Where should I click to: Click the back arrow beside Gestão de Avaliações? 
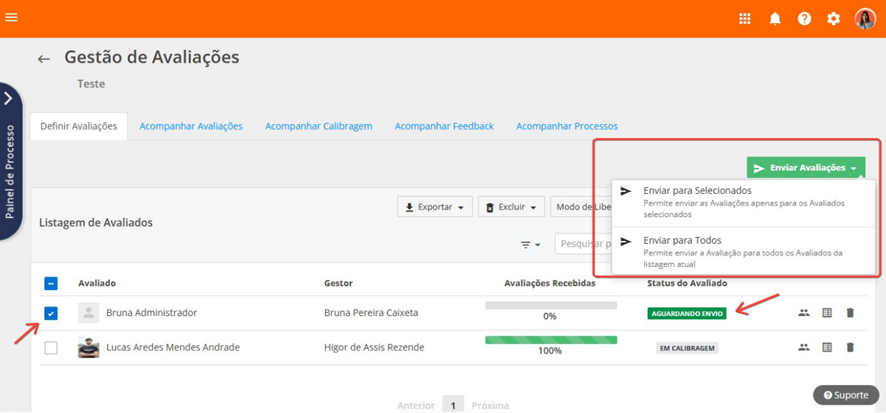pyautogui.click(x=44, y=59)
